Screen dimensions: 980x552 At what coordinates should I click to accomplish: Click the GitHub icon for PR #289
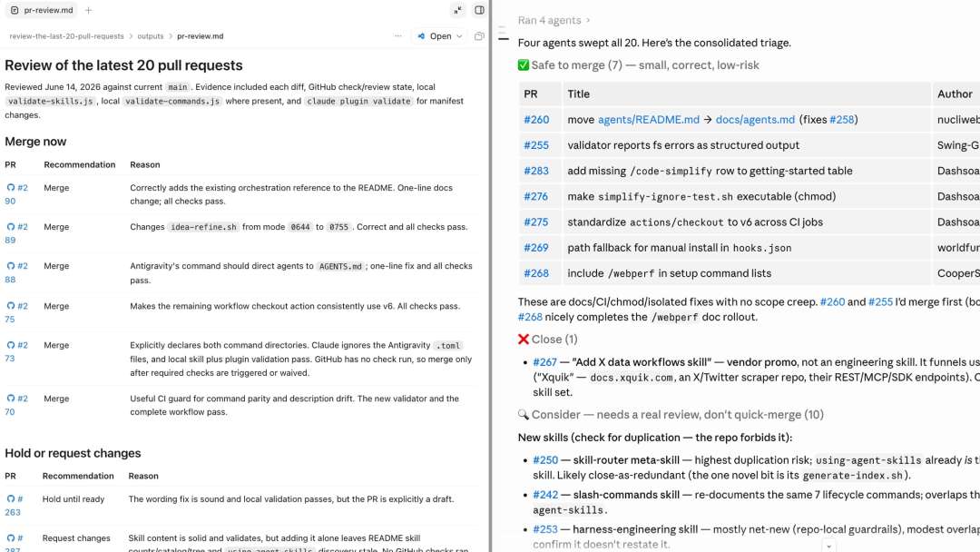pos(11,227)
